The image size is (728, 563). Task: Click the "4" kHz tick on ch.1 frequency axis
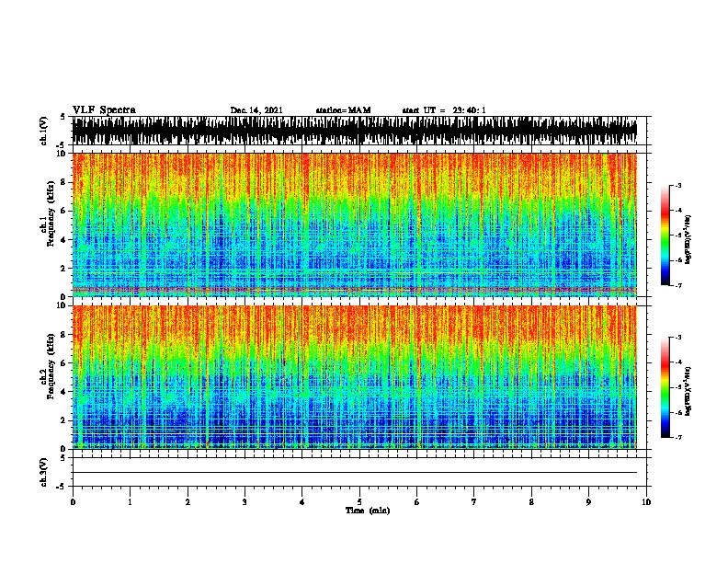(x=64, y=240)
